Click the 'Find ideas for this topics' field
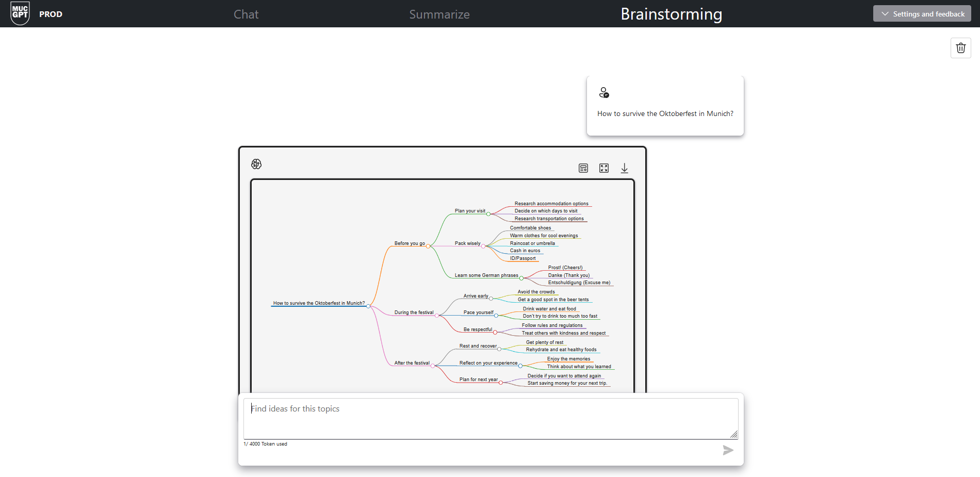Viewport: 980px width, 477px height. tap(490, 418)
